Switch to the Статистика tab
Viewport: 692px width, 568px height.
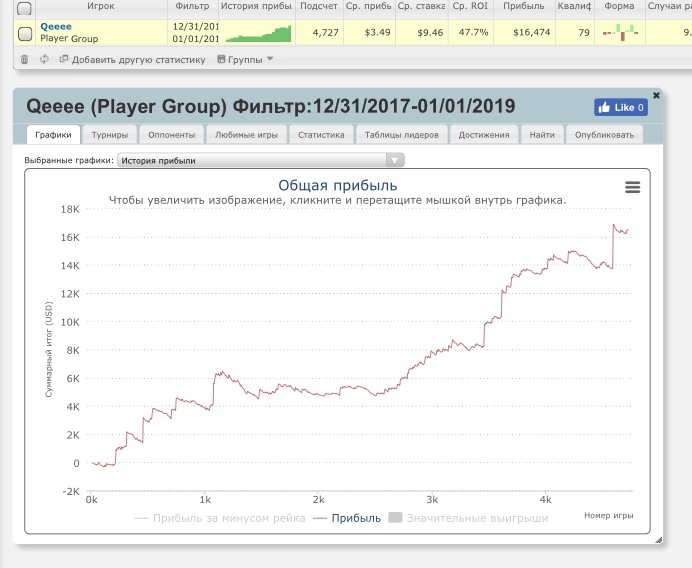pos(321,135)
